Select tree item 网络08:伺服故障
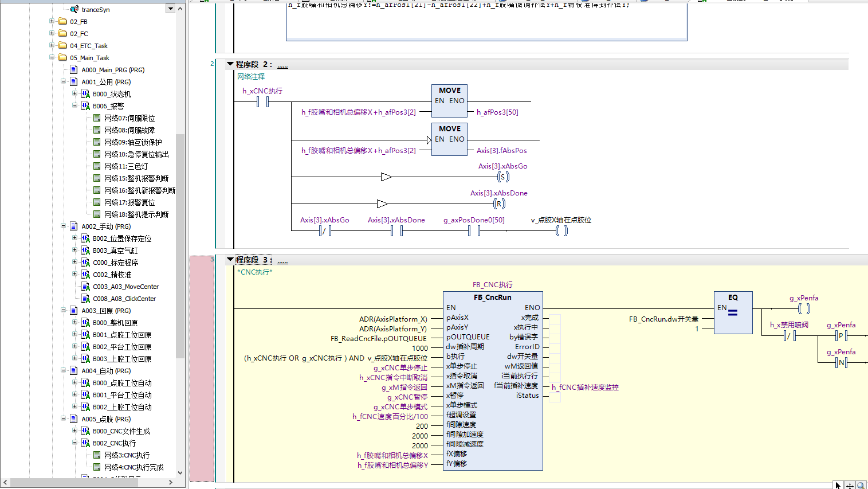This screenshot has width=868, height=489. click(x=129, y=130)
